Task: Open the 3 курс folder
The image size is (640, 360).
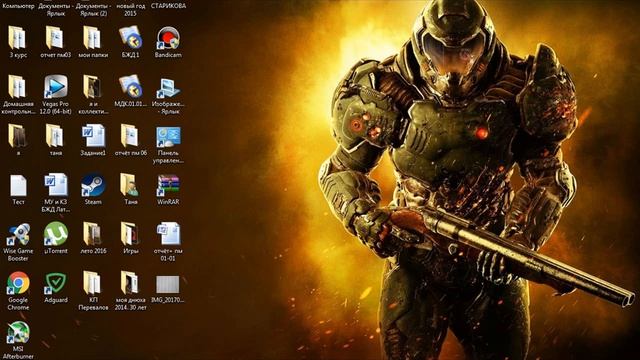Action: pos(18,38)
